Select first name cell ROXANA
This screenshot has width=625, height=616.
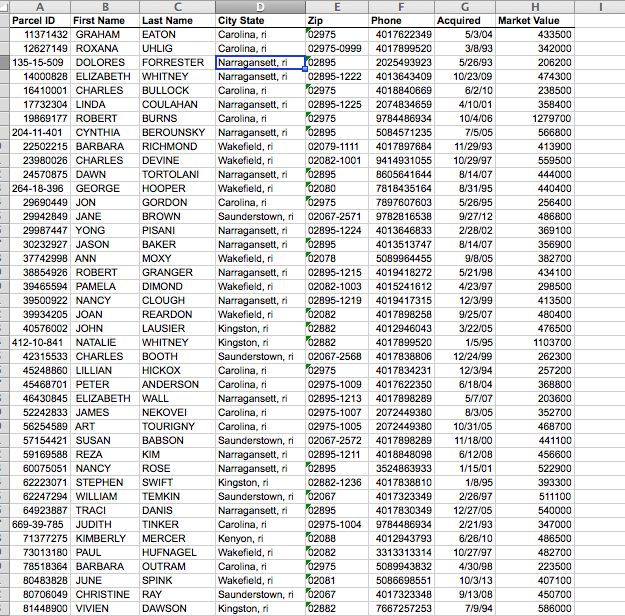pyautogui.click(x=105, y=49)
